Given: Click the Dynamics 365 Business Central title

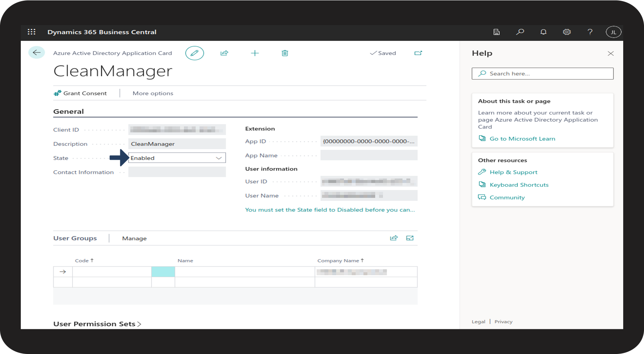Looking at the screenshot, I should pyautogui.click(x=102, y=32).
